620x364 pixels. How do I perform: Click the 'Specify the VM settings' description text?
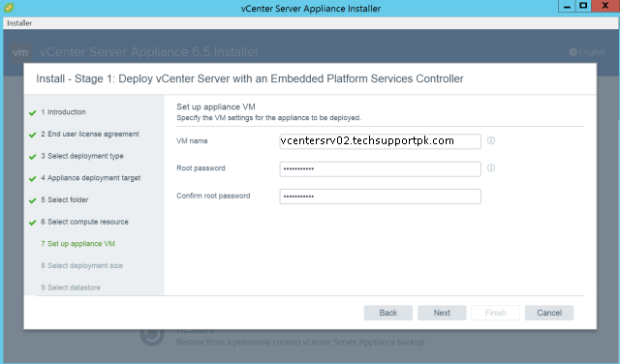coord(268,118)
